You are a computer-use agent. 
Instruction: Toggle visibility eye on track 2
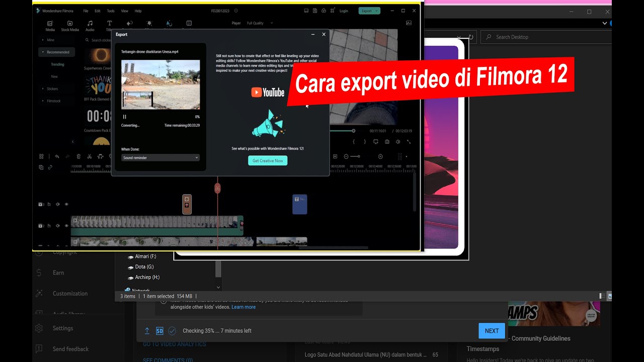tap(66, 226)
